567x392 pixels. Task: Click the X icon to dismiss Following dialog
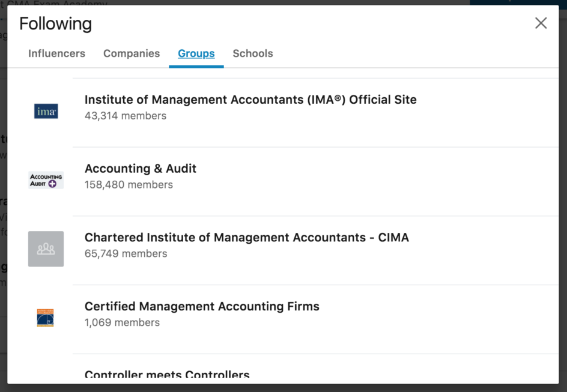pyautogui.click(x=541, y=23)
